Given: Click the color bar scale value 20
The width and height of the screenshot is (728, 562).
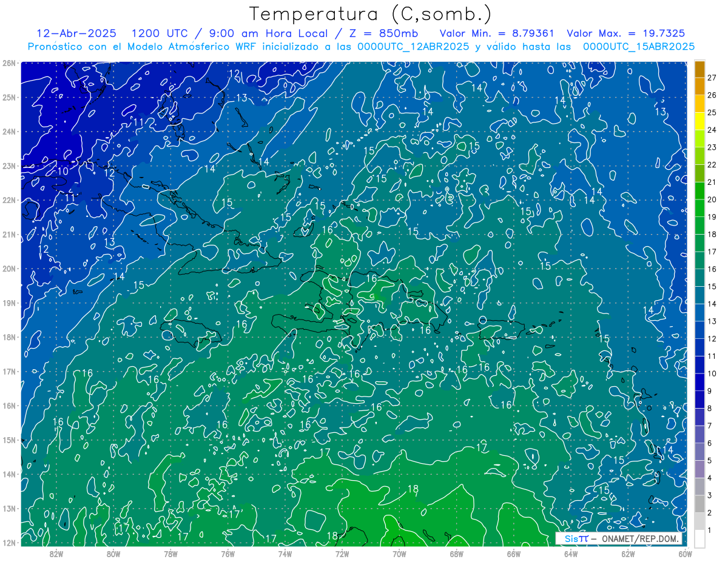Looking at the screenshot, I should point(712,199).
